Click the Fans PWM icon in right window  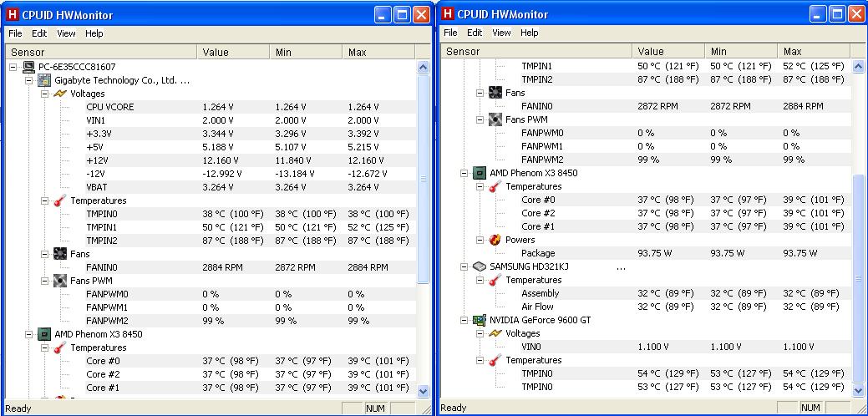495,119
